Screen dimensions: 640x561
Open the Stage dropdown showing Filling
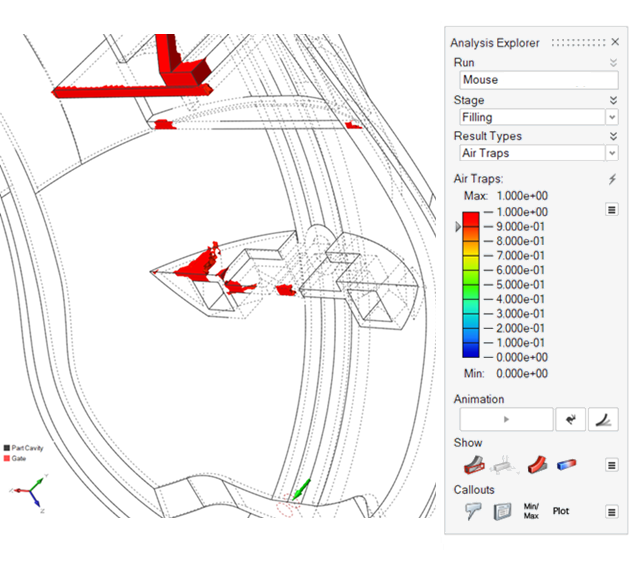click(538, 117)
